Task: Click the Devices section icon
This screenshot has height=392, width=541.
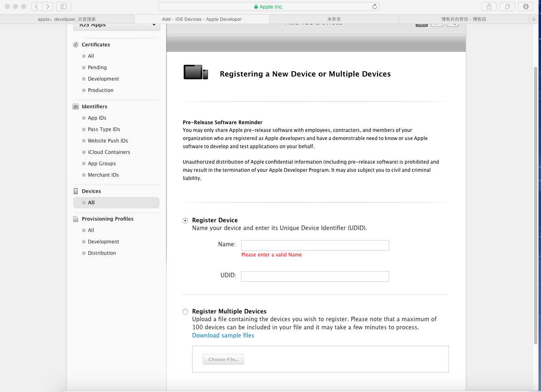Action: (76, 191)
